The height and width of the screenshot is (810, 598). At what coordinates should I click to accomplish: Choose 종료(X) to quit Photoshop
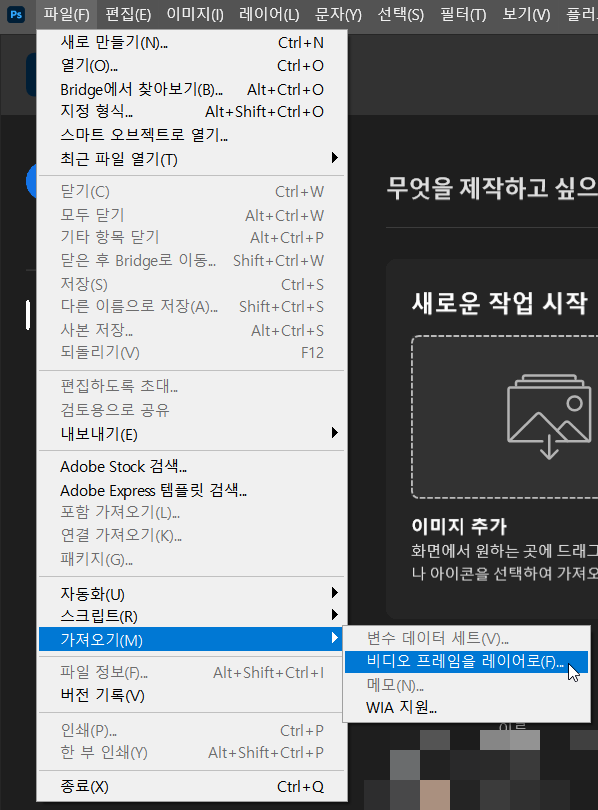(x=192, y=786)
